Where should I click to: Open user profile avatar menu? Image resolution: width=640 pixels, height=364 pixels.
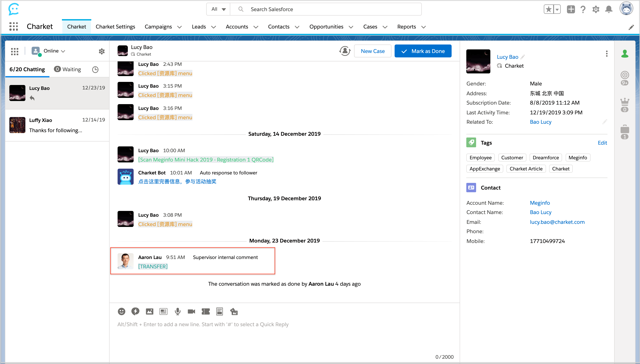click(626, 9)
